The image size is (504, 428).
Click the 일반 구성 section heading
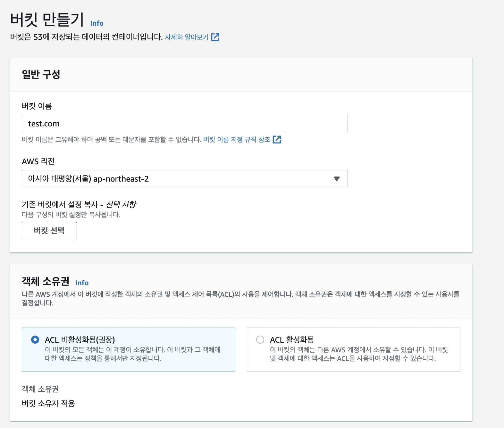[x=41, y=74]
